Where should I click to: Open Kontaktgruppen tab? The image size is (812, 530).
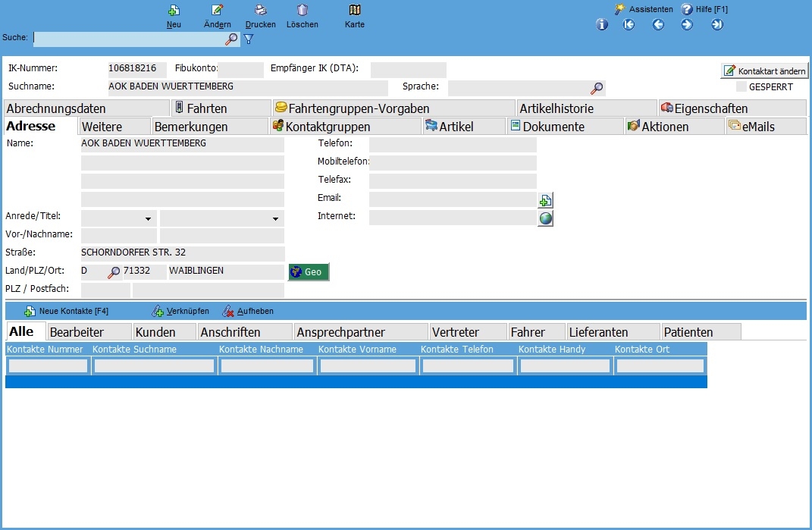tap(346, 127)
